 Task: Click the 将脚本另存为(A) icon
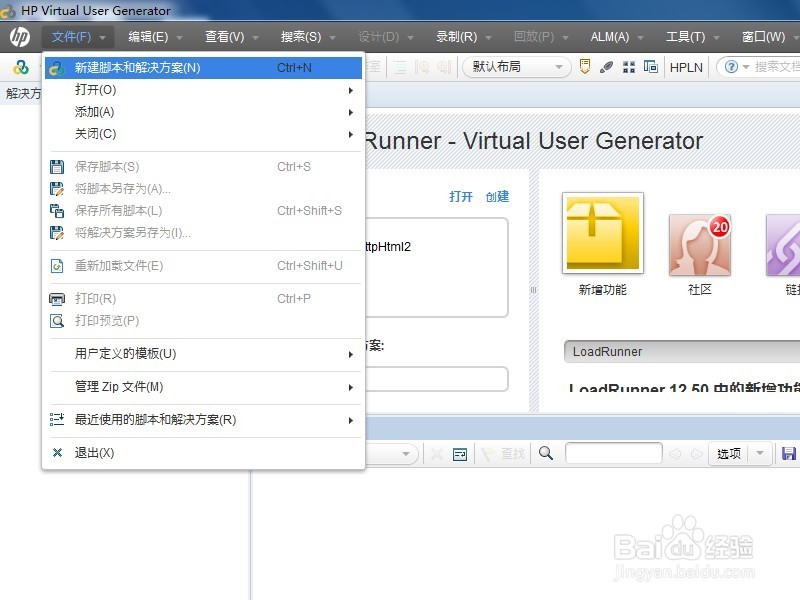(57, 189)
